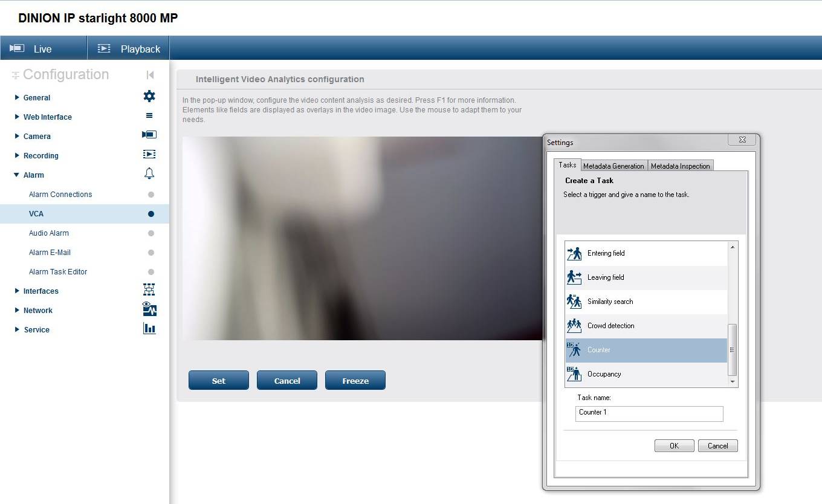Cancel the Settings dialog
Image resolution: width=822 pixels, height=504 pixels.
pos(718,445)
